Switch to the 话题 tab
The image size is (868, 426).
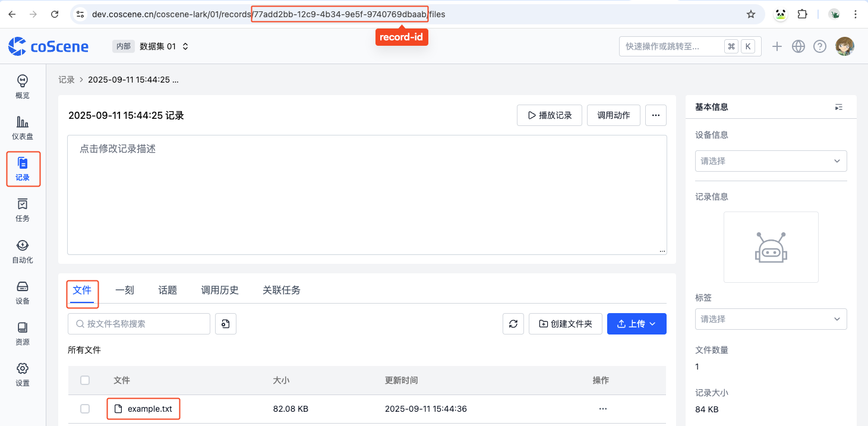(168, 290)
